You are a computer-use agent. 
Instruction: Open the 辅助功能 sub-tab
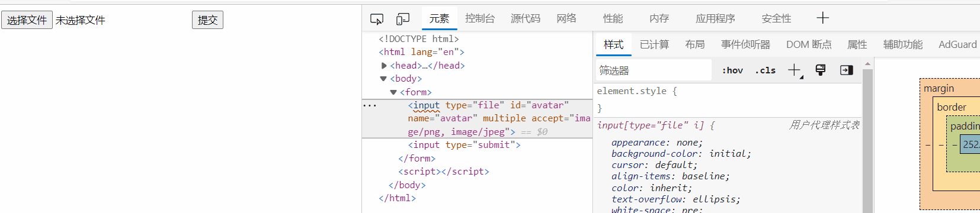click(x=903, y=44)
